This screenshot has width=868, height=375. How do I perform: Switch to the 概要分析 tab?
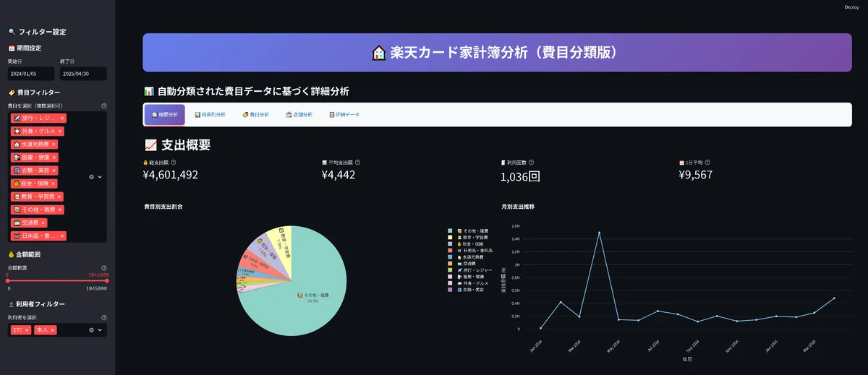tap(164, 115)
